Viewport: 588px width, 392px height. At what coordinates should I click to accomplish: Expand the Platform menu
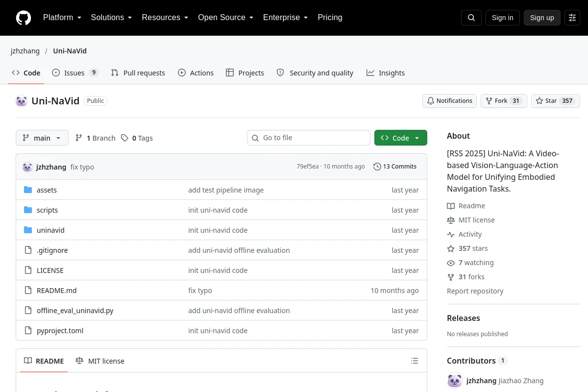coord(62,18)
